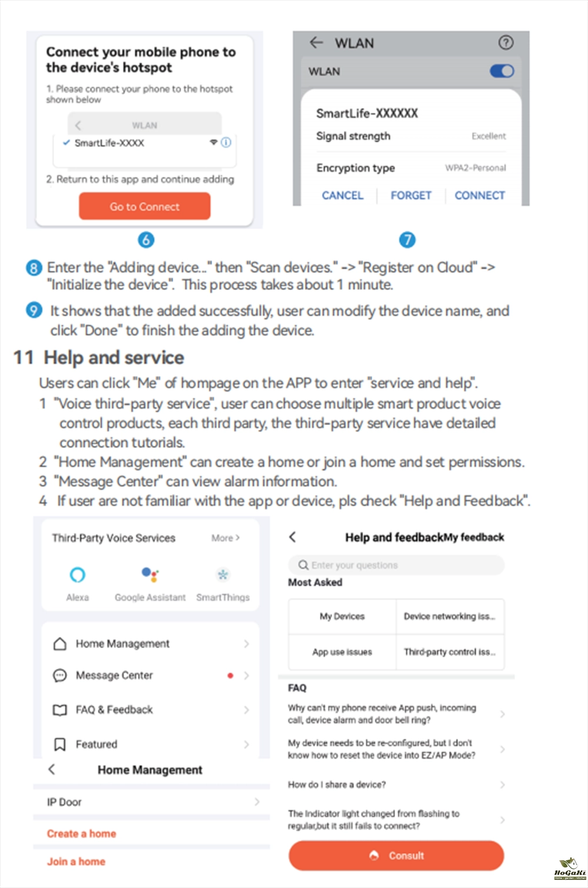
Task: Click the back chevron in Help and feedback
Action: (x=293, y=537)
